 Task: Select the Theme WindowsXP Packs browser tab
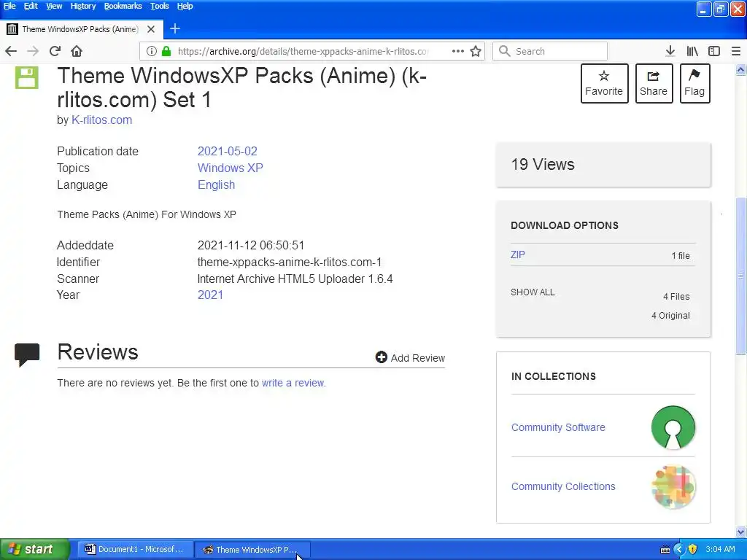click(82, 29)
